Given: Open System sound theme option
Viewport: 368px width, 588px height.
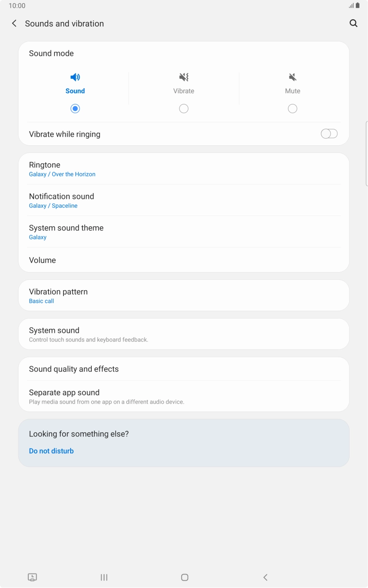Looking at the screenshot, I should [184, 232].
